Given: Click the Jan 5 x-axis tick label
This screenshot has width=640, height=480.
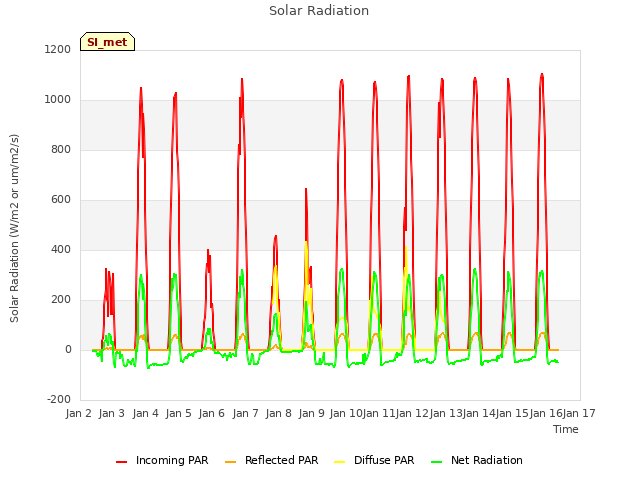Looking at the screenshot, I should pos(178,413).
